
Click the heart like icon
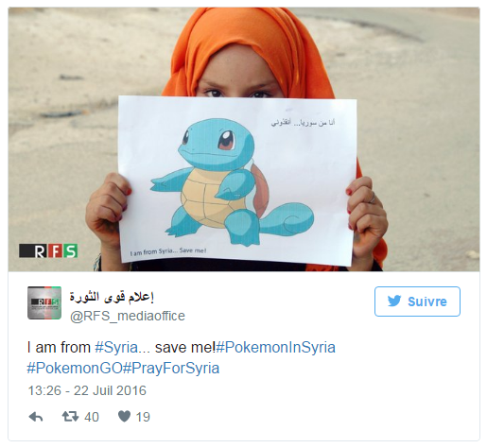pos(124,417)
